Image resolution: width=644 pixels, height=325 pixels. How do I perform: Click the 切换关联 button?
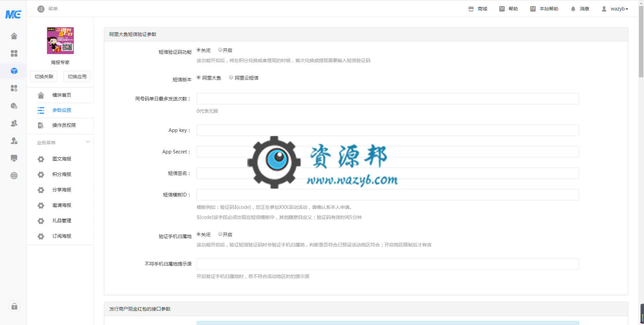point(44,77)
